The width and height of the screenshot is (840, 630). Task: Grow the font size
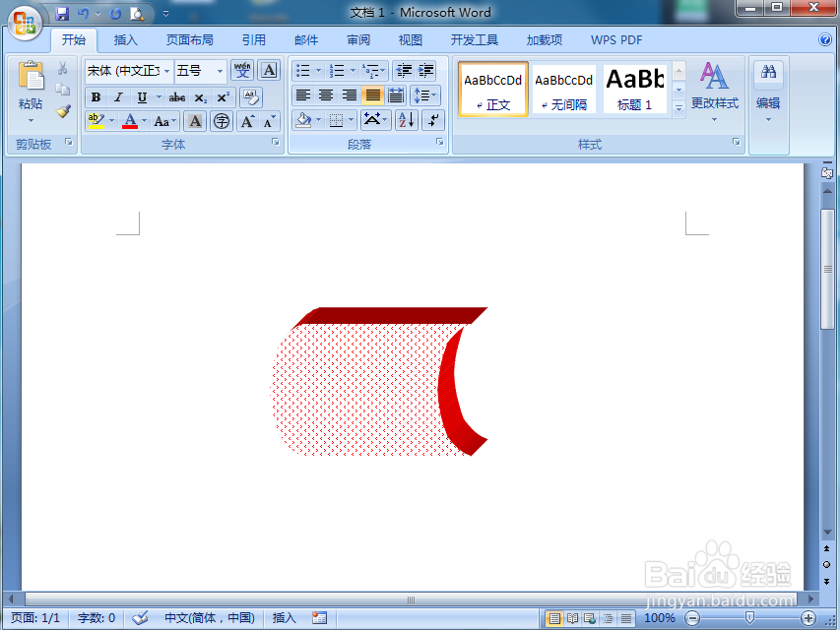[x=247, y=122]
